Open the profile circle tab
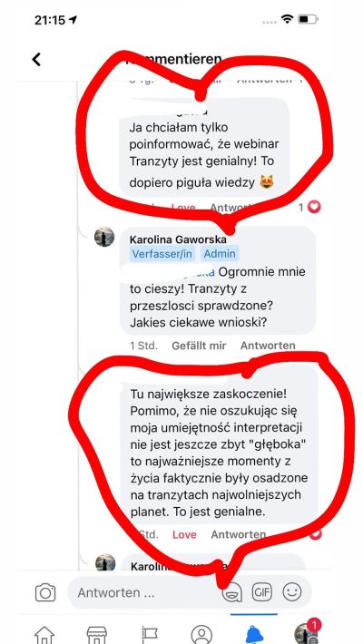 [x=201, y=635]
